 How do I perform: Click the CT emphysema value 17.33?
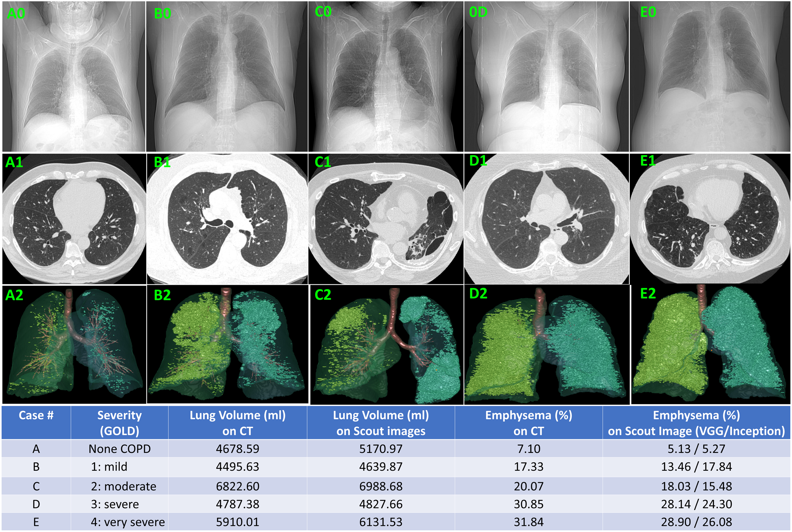point(529,467)
